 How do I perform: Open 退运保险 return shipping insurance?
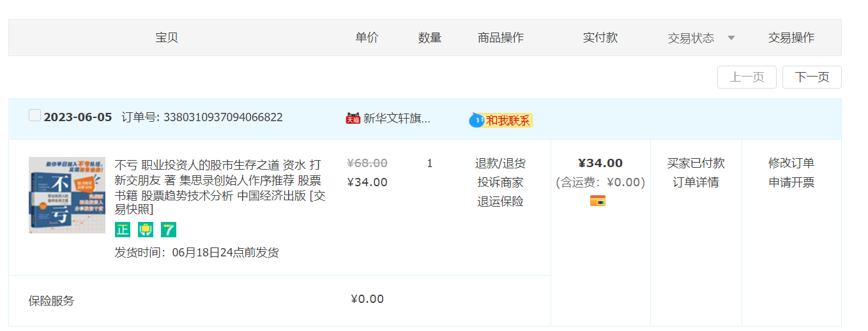500,202
